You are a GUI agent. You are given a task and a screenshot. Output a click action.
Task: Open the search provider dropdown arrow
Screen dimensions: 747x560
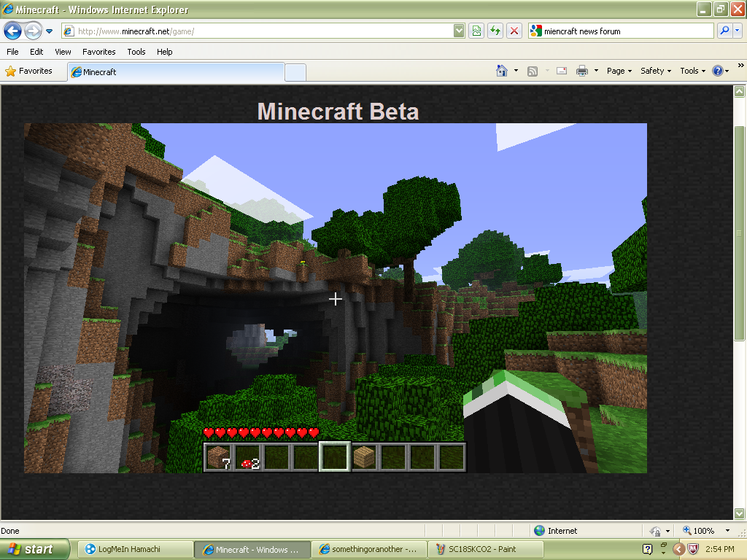[737, 31]
